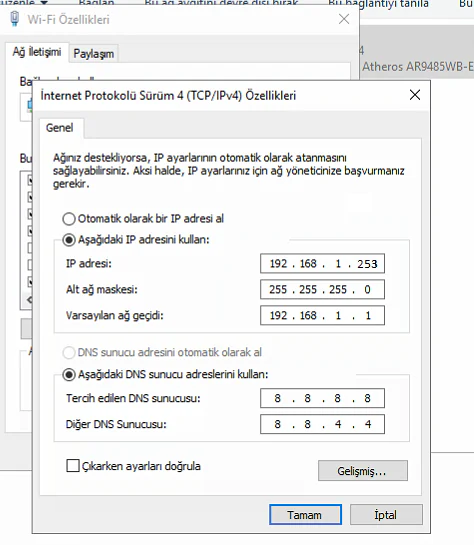The image size is (474, 545).
Task: Click 'Bu bağlantıyı tanıla' toolbar command
Action: (378, 4)
